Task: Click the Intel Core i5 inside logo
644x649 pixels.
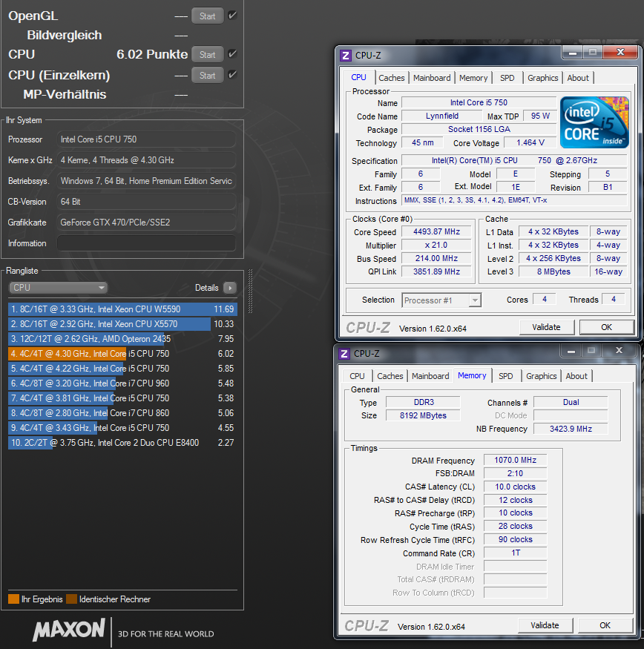Action: coord(594,122)
